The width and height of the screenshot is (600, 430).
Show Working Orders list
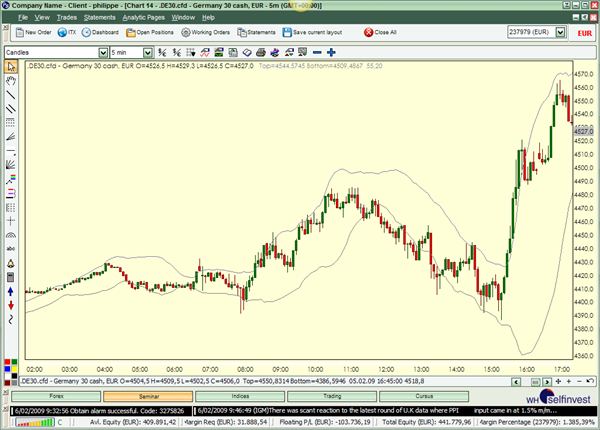[205, 32]
